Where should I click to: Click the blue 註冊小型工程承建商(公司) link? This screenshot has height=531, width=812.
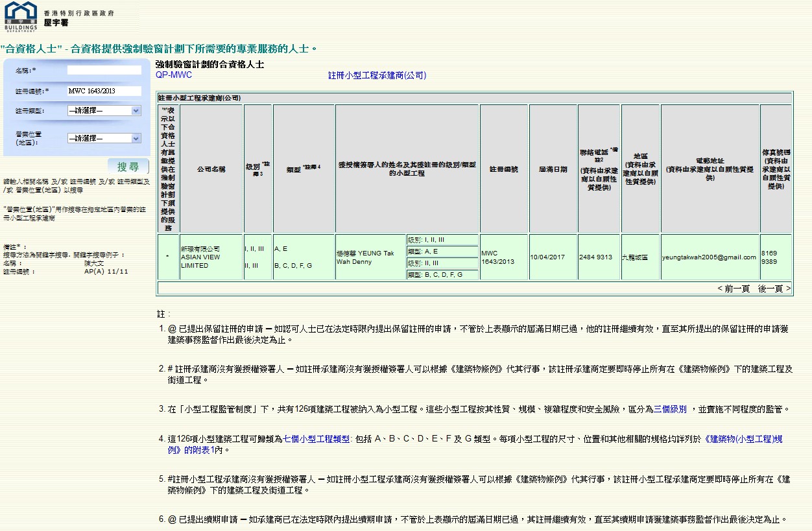point(377,75)
